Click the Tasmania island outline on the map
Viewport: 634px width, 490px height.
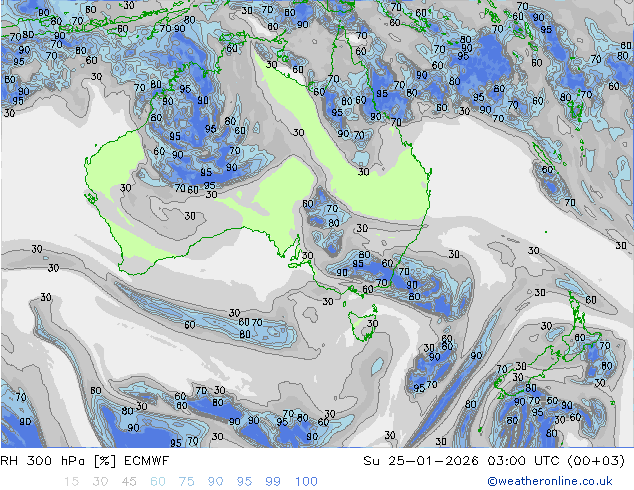click(x=363, y=325)
